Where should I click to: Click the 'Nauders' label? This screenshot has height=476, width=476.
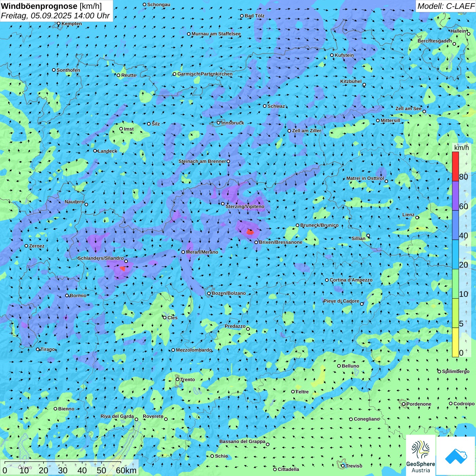74,202
